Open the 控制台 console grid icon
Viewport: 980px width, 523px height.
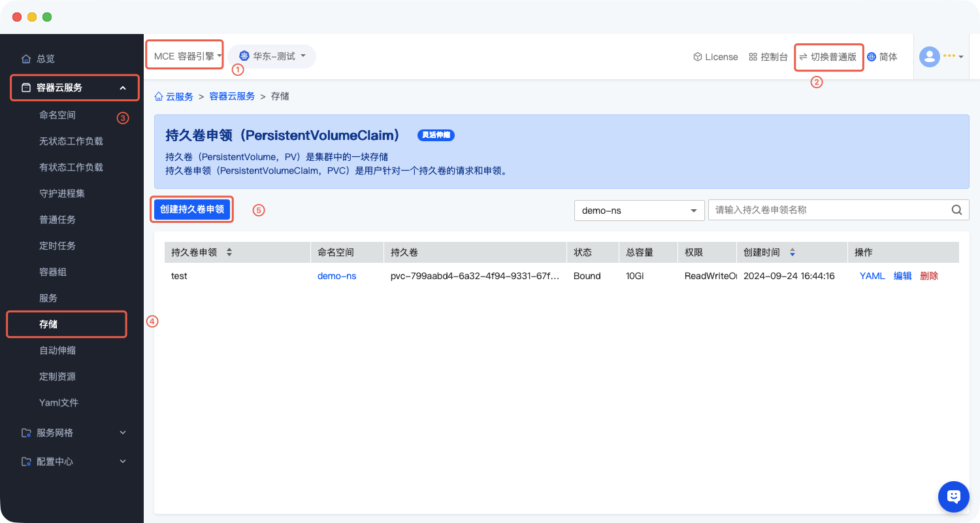753,57
